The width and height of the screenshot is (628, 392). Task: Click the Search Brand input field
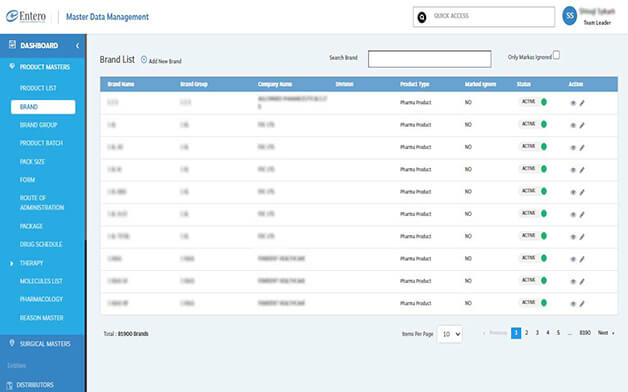click(429, 59)
